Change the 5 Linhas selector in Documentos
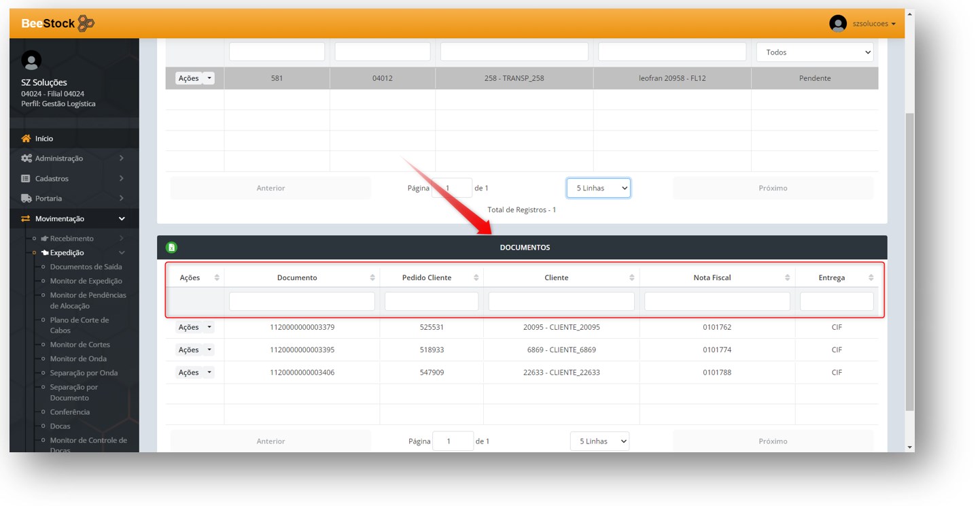Screen dimensions: 980x506 (599, 441)
